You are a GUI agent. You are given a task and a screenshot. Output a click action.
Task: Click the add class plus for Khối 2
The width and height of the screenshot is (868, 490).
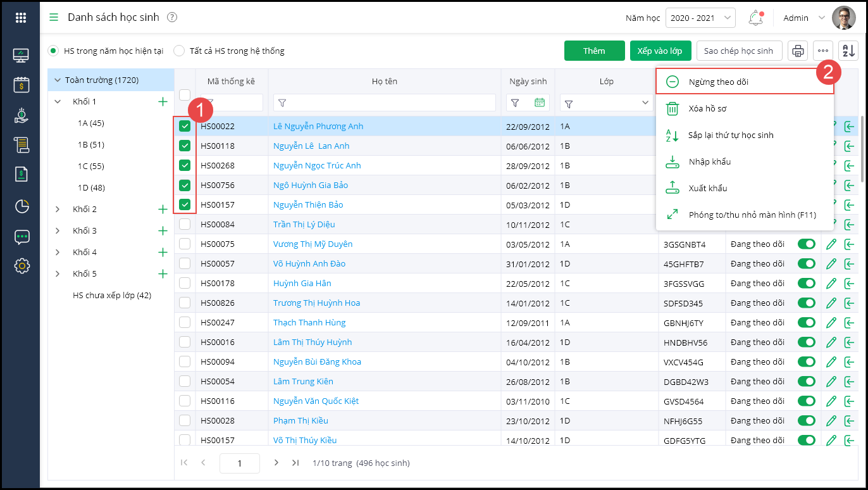[163, 209]
